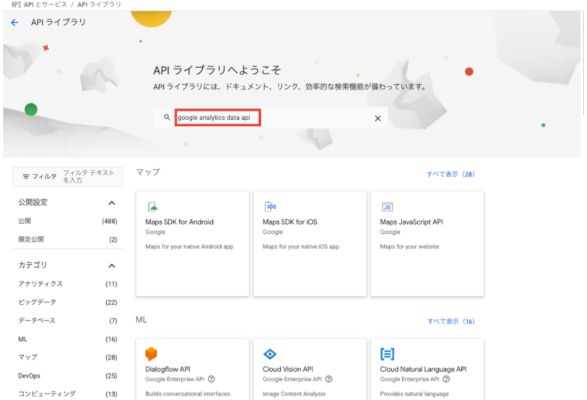Select the アナリティクス category

[x=68, y=284]
